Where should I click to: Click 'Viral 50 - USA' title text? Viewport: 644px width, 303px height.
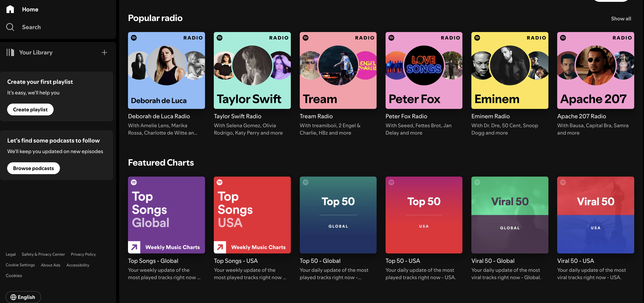(x=576, y=261)
